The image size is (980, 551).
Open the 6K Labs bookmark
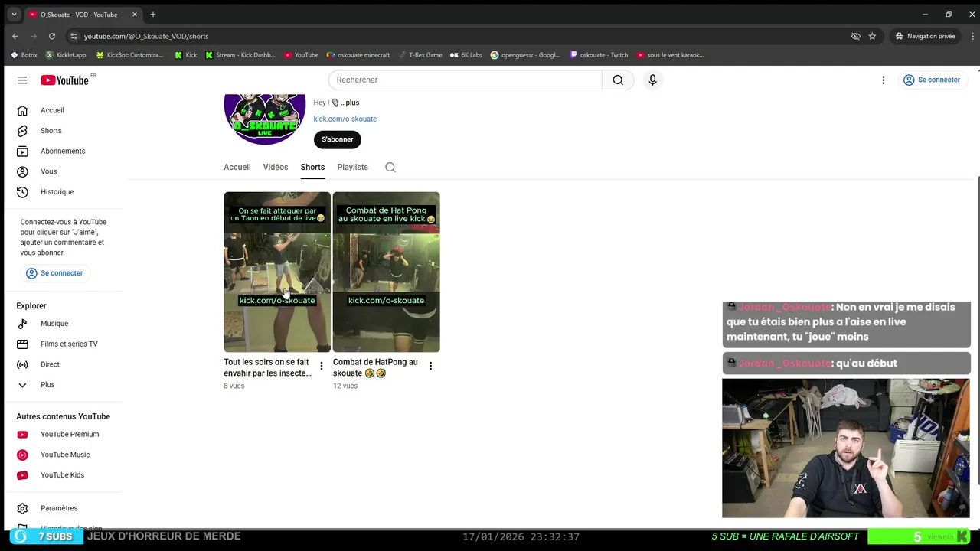(466, 55)
